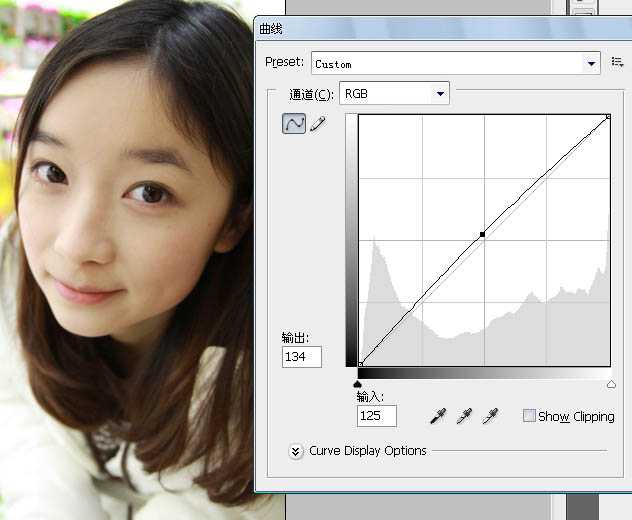This screenshot has width=632, height=520.
Task: Pick the gray point eyedropper
Action: click(x=463, y=416)
